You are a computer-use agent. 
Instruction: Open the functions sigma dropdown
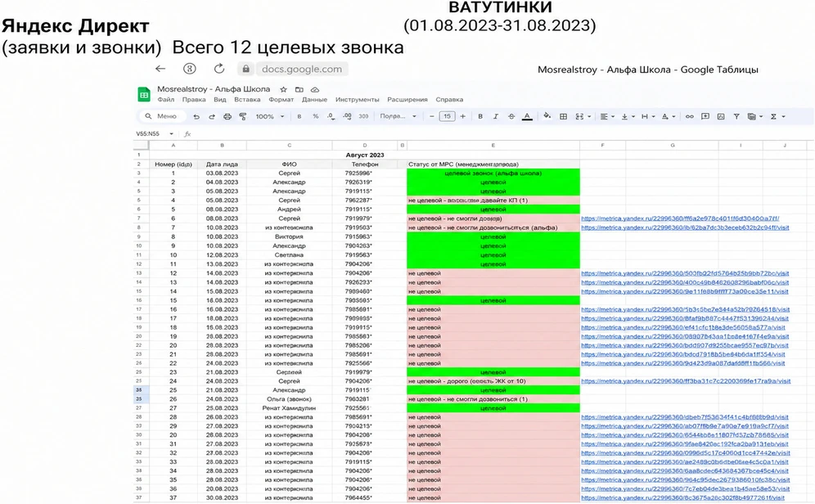pyautogui.click(x=777, y=116)
